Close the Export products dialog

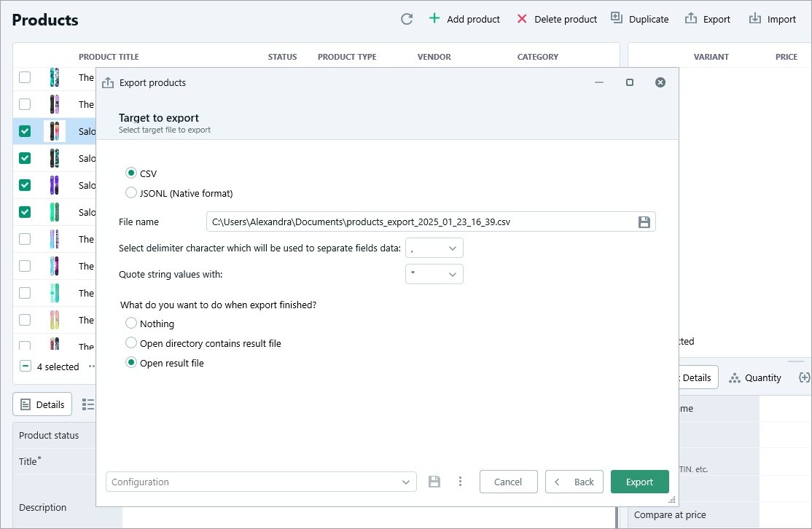coord(660,82)
